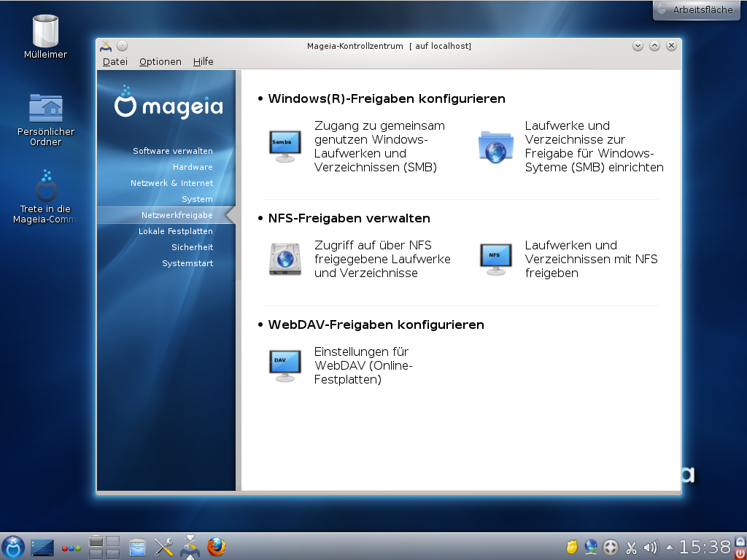
Task: Open the clipboard scissors tray icon
Action: (x=631, y=548)
